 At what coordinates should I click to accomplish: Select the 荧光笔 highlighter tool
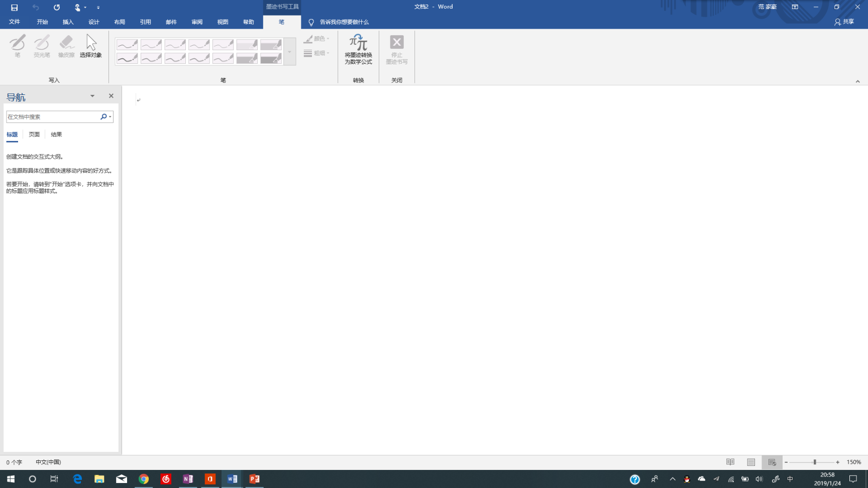42,46
